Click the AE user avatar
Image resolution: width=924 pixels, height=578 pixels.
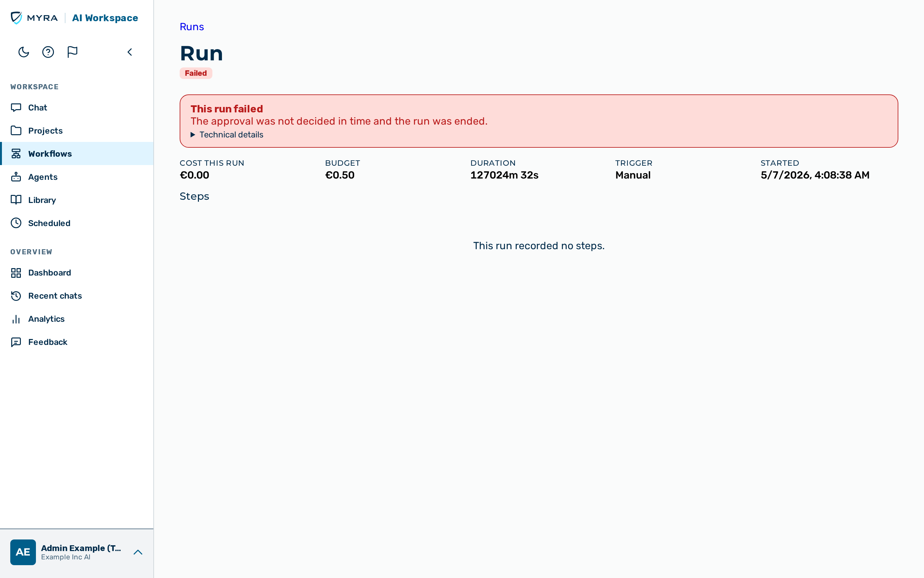[23, 552]
